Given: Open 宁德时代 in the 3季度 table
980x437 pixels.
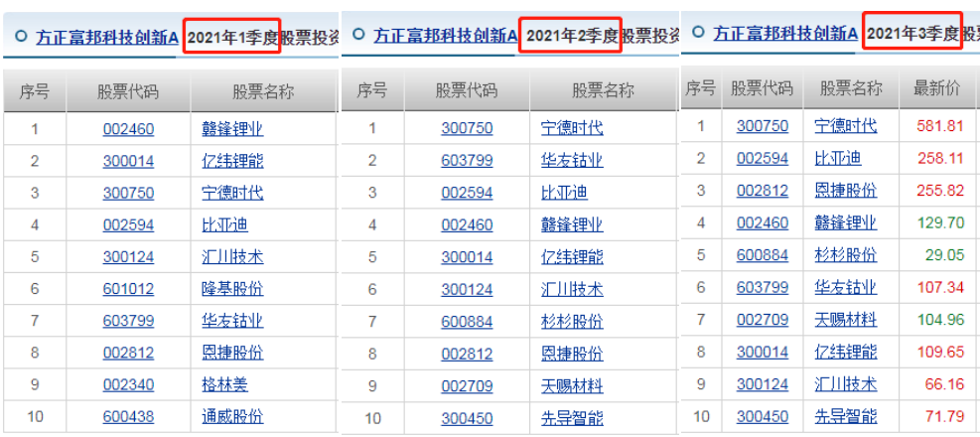Looking at the screenshot, I should coord(846,126).
